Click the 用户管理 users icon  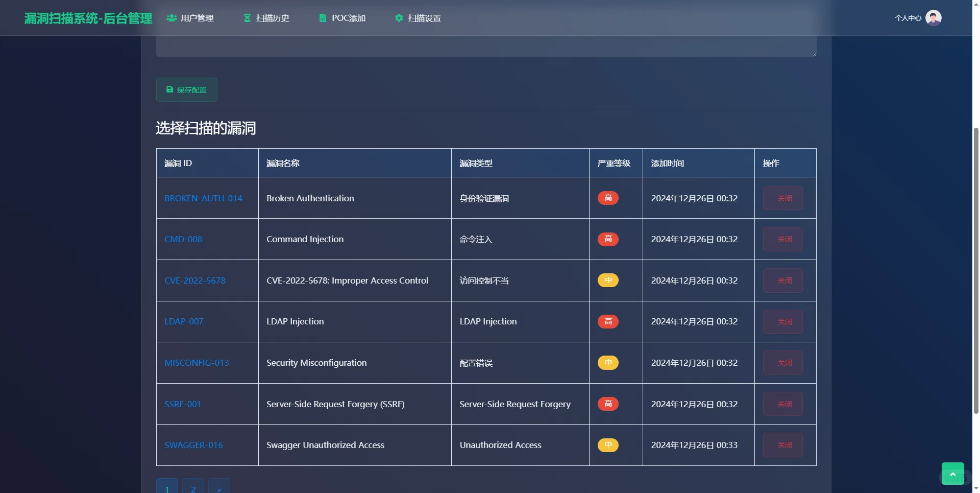[171, 18]
